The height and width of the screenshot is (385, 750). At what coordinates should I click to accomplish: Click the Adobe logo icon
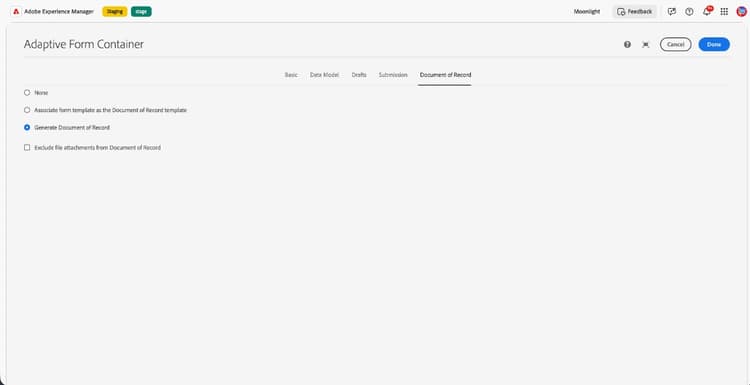(x=16, y=11)
